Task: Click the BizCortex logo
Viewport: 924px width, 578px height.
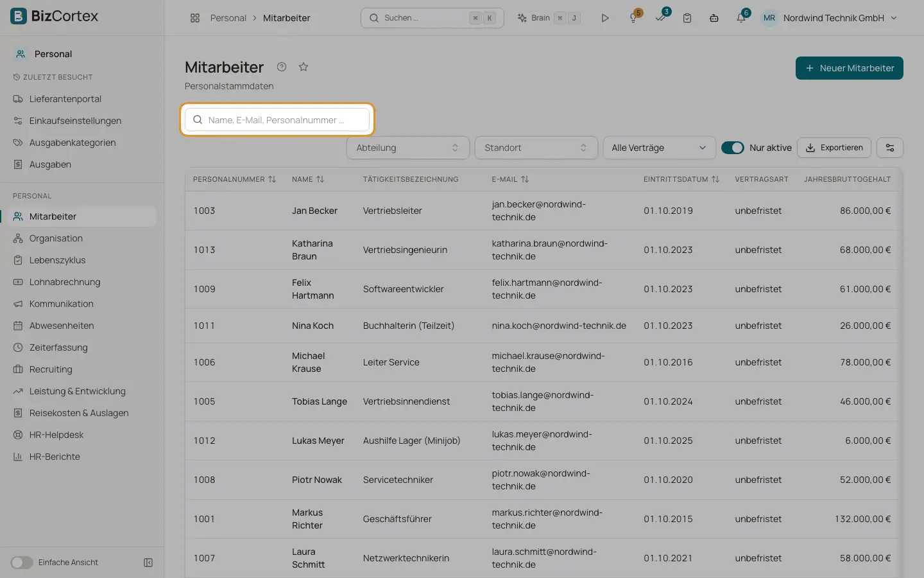Action: (55, 16)
